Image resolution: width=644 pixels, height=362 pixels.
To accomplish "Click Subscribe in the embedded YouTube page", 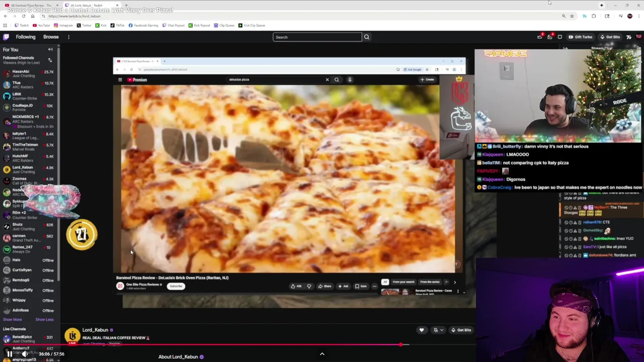I will 176,286.
